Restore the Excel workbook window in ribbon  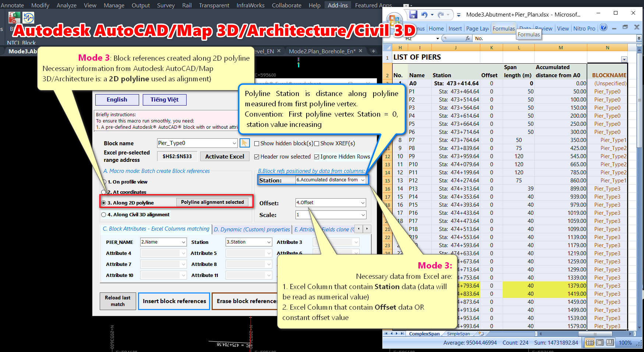pyautogui.click(x=625, y=28)
